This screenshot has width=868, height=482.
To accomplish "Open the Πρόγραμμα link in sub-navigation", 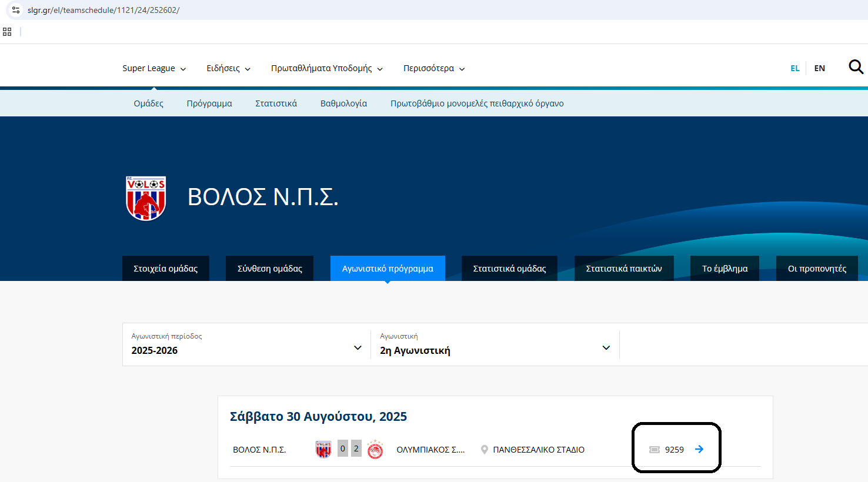I will click(209, 103).
